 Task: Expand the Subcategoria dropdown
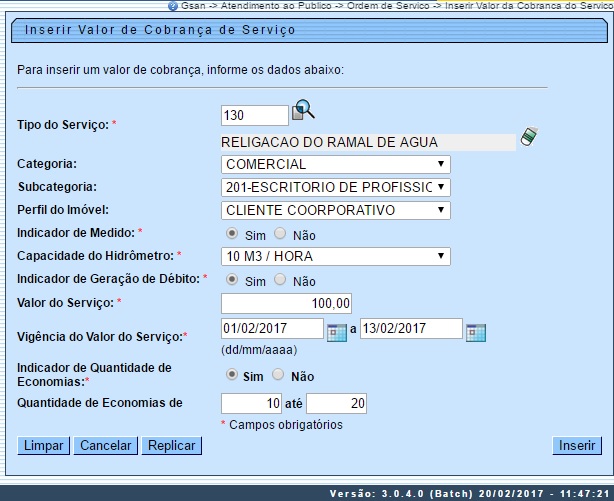pyautogui.click(x=335, y=187)
